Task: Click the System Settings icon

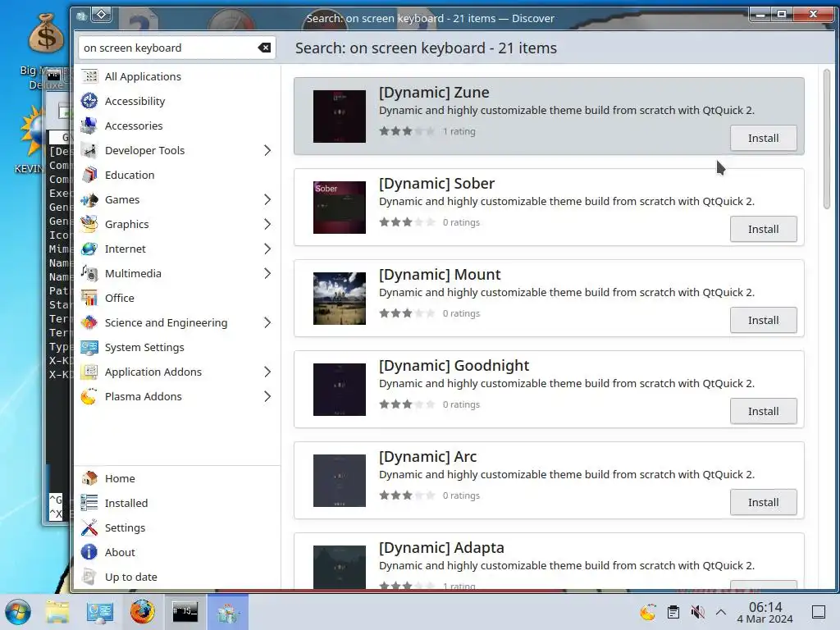Action: [89, 348]
